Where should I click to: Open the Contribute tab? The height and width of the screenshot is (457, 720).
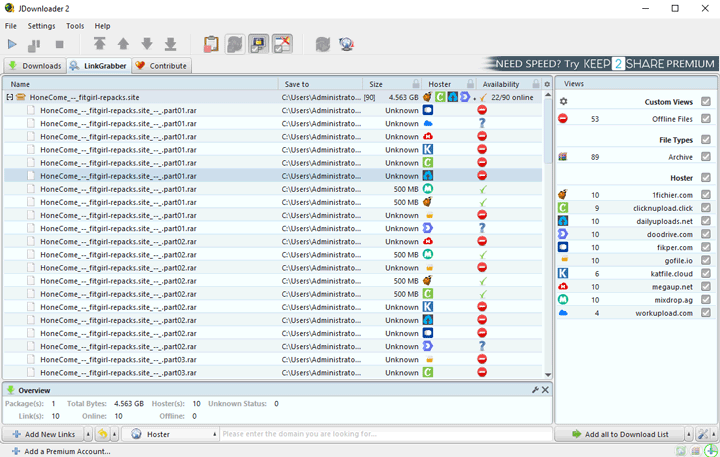[x=161, y=66]
